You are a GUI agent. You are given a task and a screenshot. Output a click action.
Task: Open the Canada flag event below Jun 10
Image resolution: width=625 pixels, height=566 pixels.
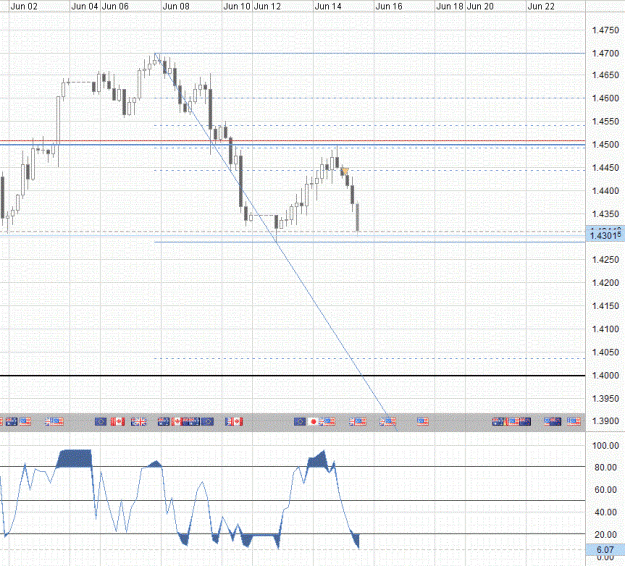click(237, 422)
